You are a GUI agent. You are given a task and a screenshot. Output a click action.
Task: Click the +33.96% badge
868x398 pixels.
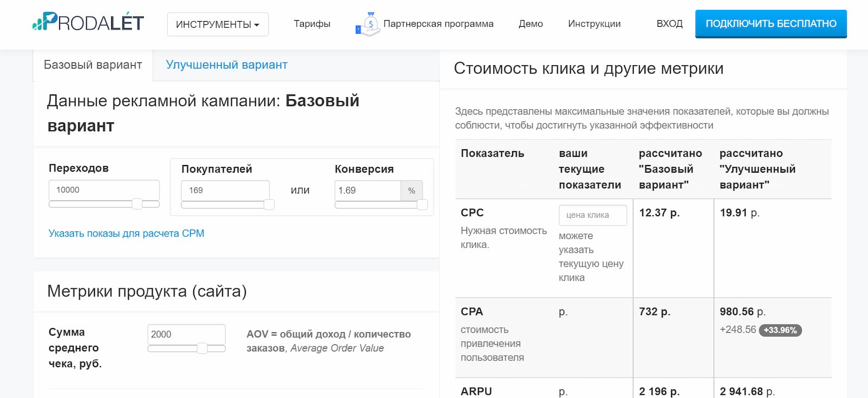[x=780, y=330]
